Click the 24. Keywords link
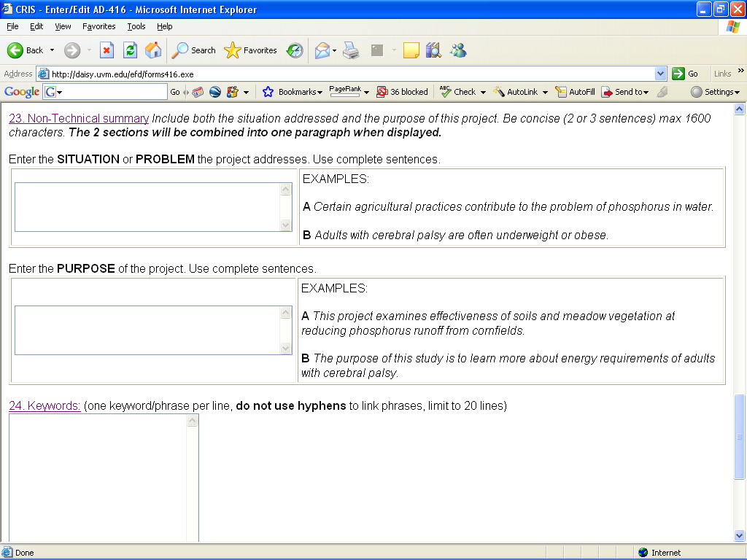The height and width of the screenshot is (560, 747). [x=44, y=405]
